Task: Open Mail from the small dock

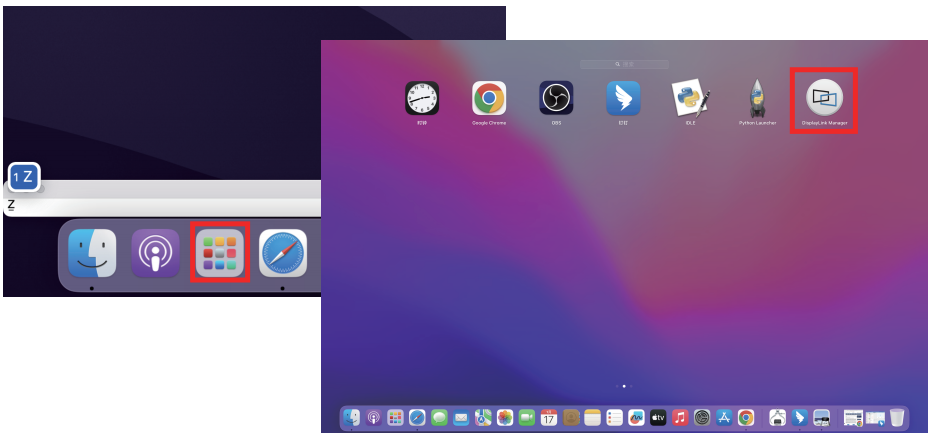Action: click(x=461, y=417)
